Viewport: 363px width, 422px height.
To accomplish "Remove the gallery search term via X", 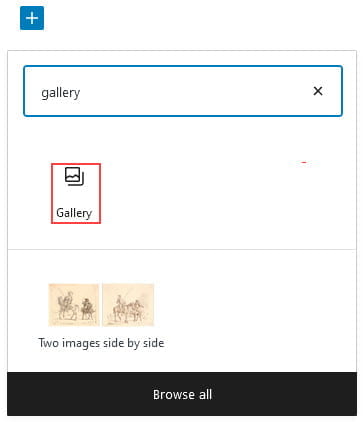I will 318,91.
